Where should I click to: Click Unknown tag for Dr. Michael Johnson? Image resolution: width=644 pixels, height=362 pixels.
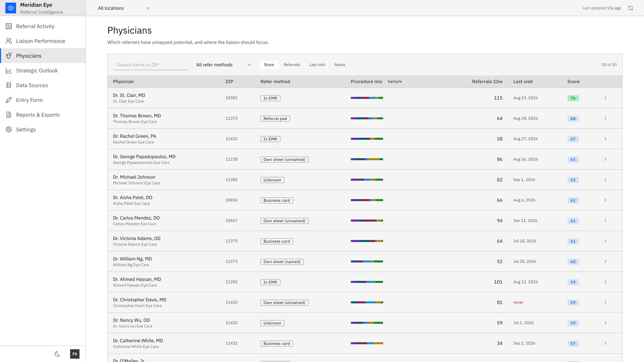pos(272,180)
